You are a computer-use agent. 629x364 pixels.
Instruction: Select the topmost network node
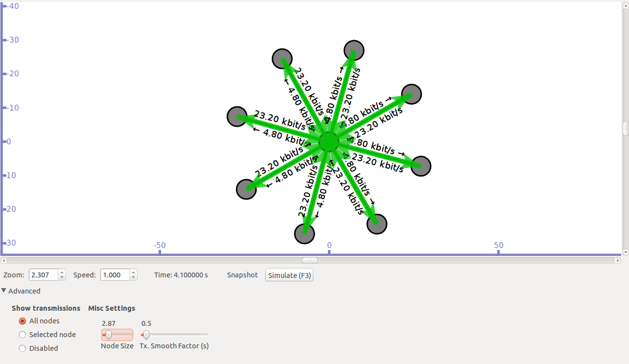coord(353,50)
